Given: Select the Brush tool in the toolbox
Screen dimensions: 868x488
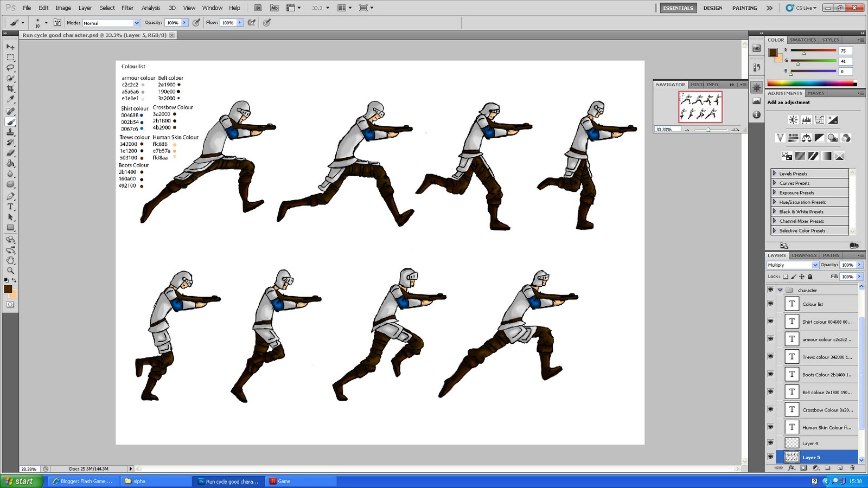Looking at the screenshot, I should [10, 121].
